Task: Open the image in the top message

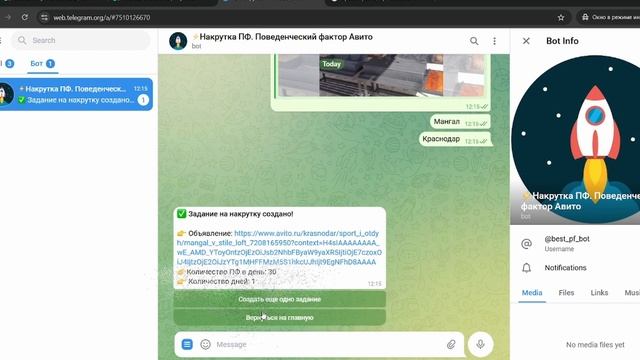Action: point(380,76)
